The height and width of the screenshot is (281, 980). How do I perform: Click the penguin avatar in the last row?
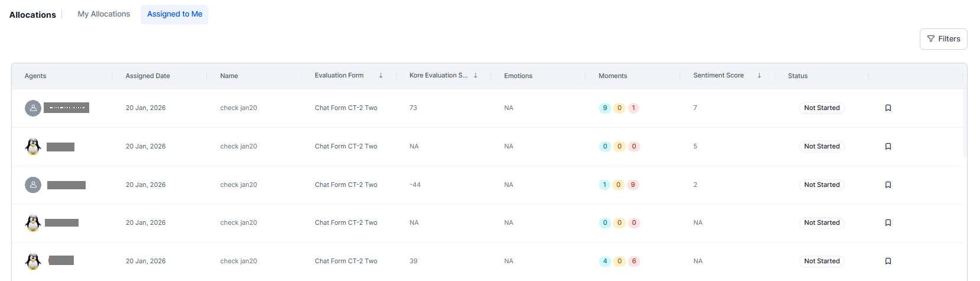[x=33, y=261]
